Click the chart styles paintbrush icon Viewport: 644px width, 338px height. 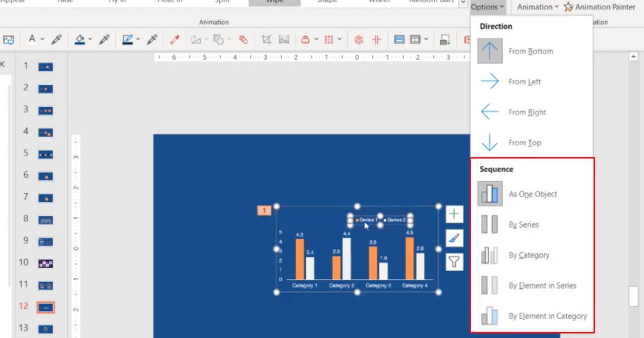pos(453,237)
